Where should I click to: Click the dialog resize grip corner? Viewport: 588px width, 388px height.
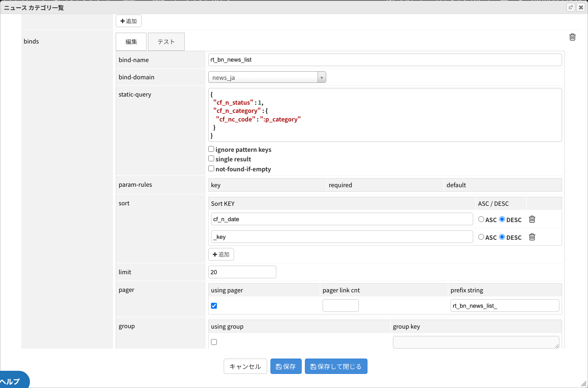[583, 383]
